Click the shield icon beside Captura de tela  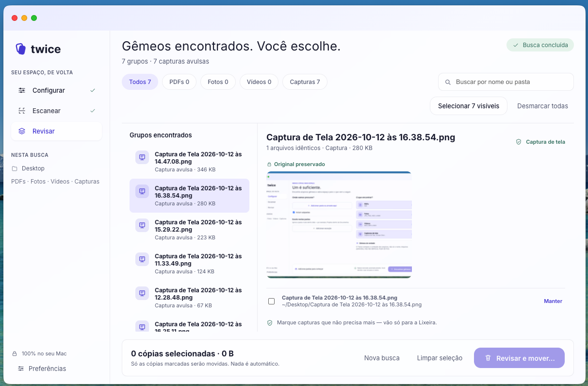pyautogui.click(x=519, y=142)
